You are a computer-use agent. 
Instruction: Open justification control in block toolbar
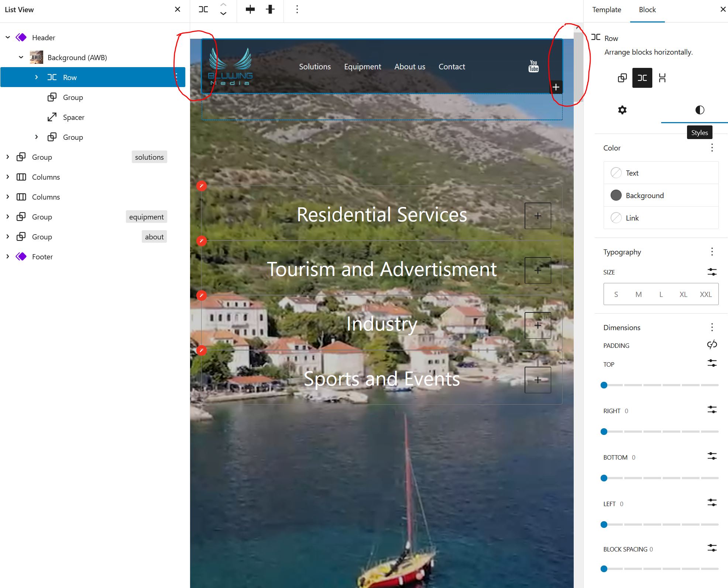coord(250,9)
